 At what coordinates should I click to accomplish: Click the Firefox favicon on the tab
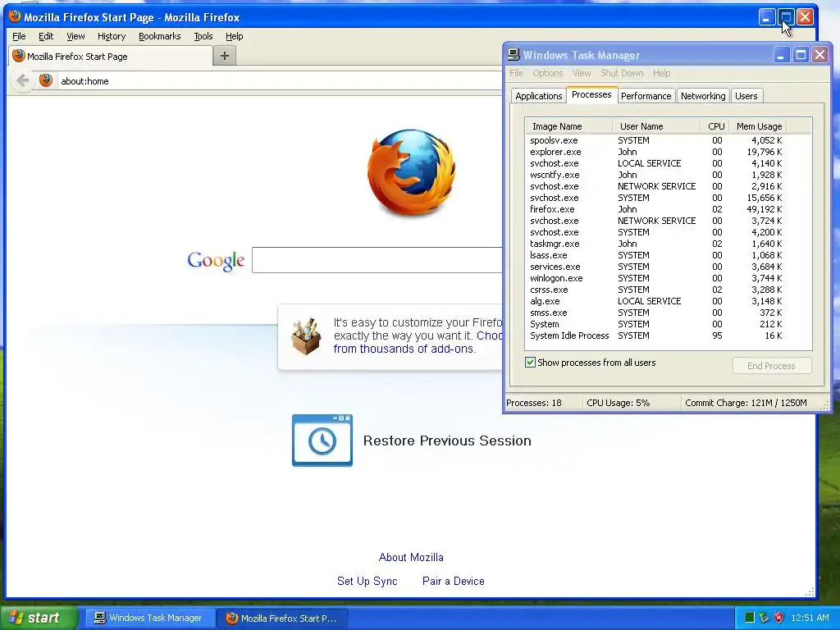[19, 57]
